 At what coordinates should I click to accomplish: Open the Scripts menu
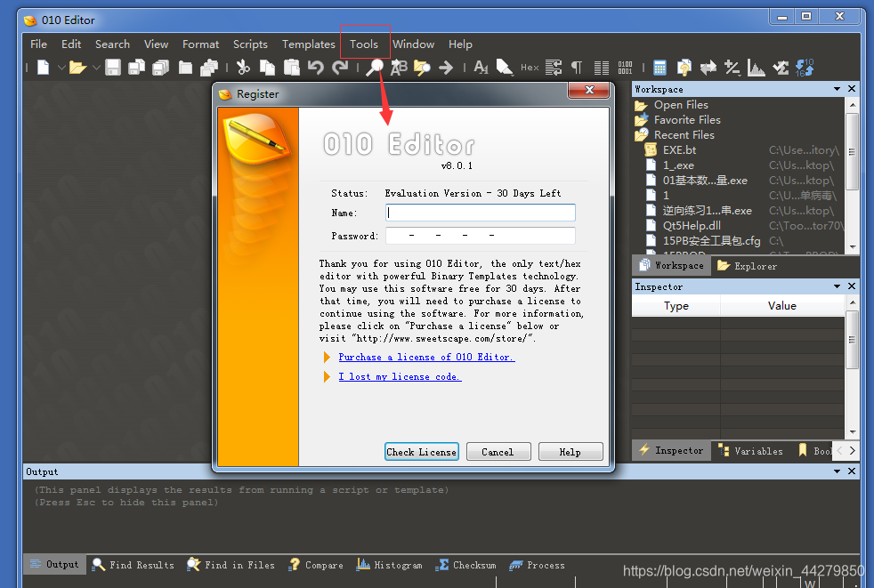point(250,44)
